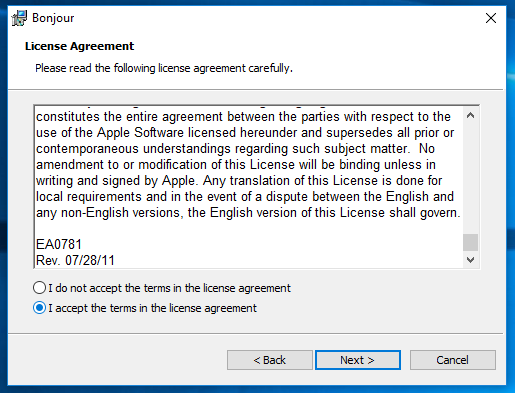Go to the previous step with Back button
The image size is (515, 393).
(270, 360)
